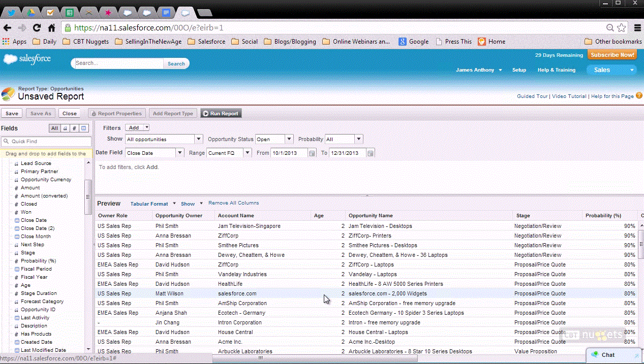Screen dimensions: 644x364
Task: Click the Save button
Action: coord(12,113)
